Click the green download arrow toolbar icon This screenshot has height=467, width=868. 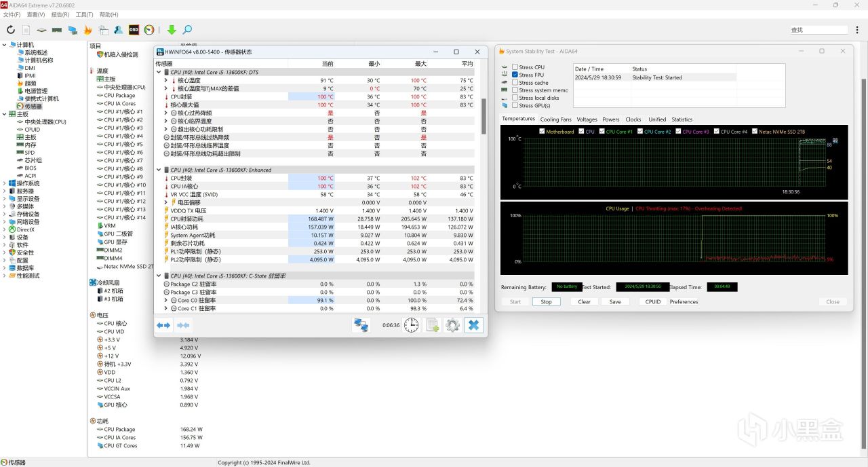tap(172, 30)
